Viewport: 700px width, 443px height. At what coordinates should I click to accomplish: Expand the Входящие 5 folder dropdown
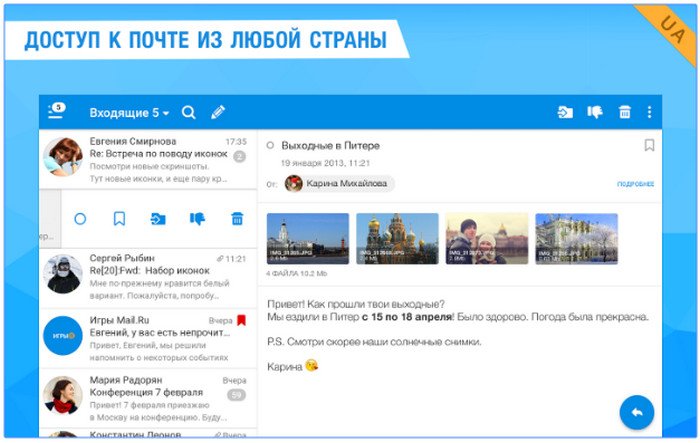[129, 113]
